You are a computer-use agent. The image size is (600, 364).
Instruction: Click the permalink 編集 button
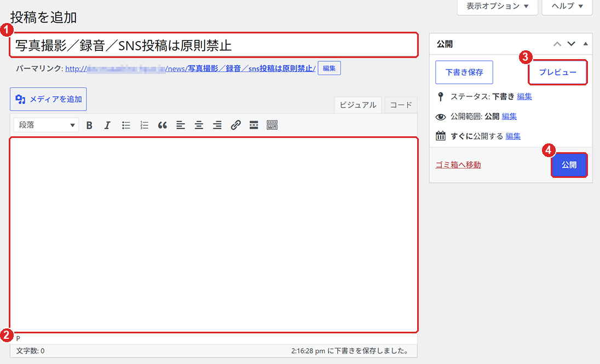(329, 68)
